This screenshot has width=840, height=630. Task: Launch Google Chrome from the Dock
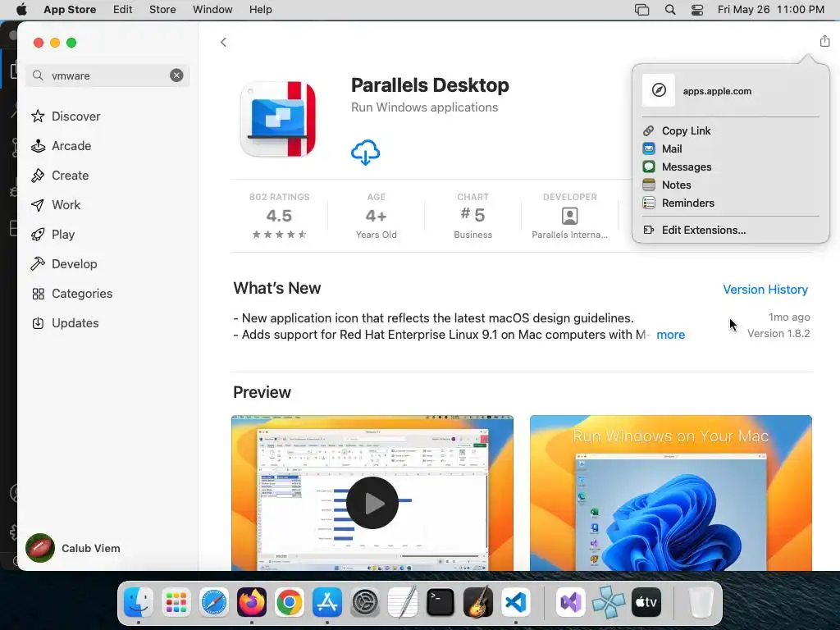coord(290,602)
